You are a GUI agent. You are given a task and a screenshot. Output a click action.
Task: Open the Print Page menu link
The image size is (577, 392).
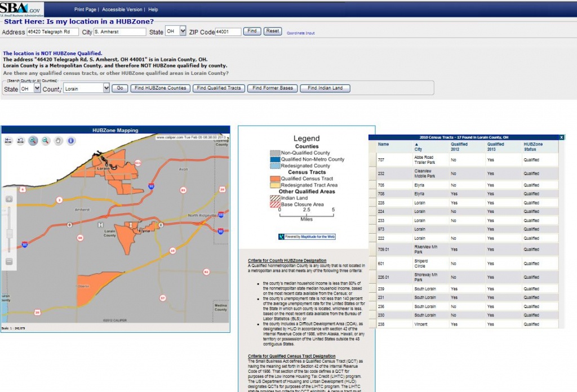(x=86, y=10)
